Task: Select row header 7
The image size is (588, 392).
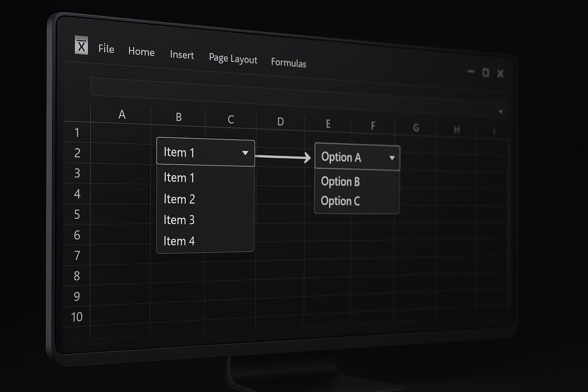Action: pyautogui.click(x=76, y=255)
